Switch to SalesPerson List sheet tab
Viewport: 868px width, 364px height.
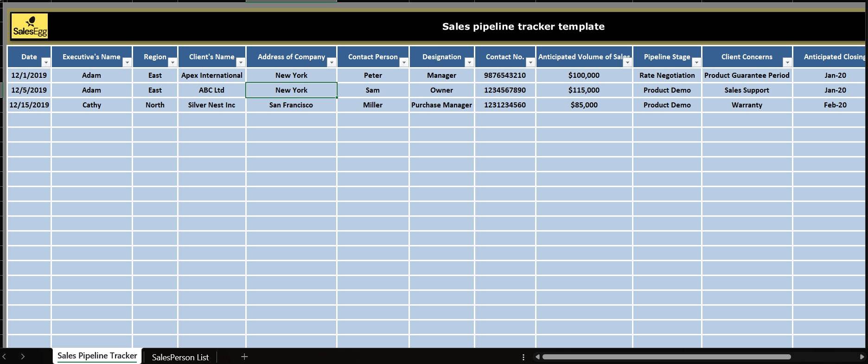click(x=180, y=357)
